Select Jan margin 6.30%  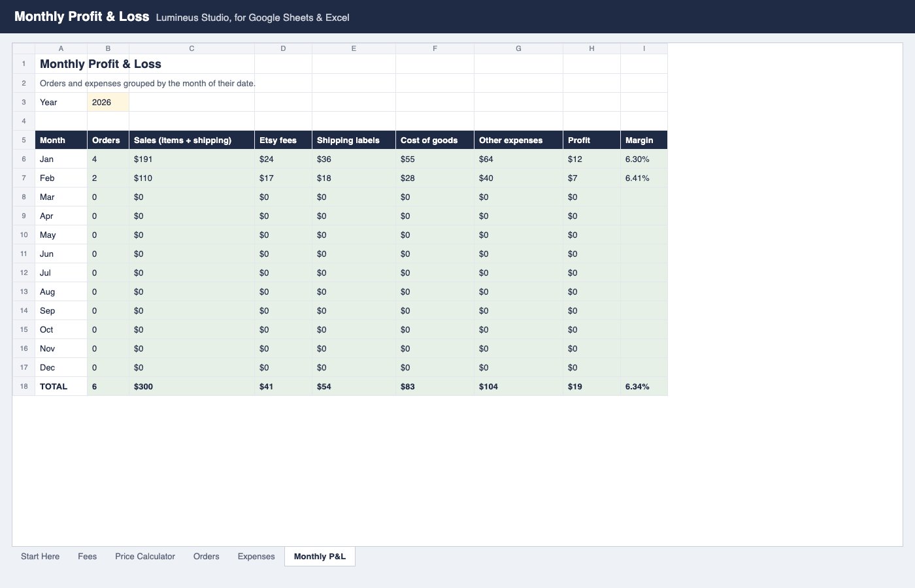[644, 159]
